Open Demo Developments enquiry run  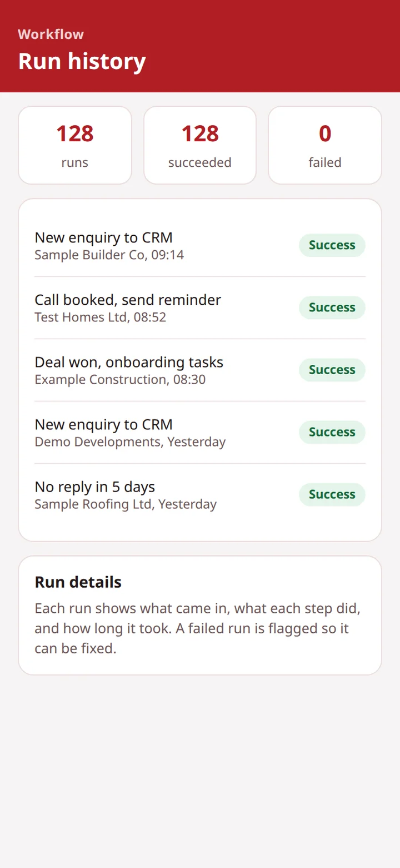pyautogui.click(x=200, y=433)
